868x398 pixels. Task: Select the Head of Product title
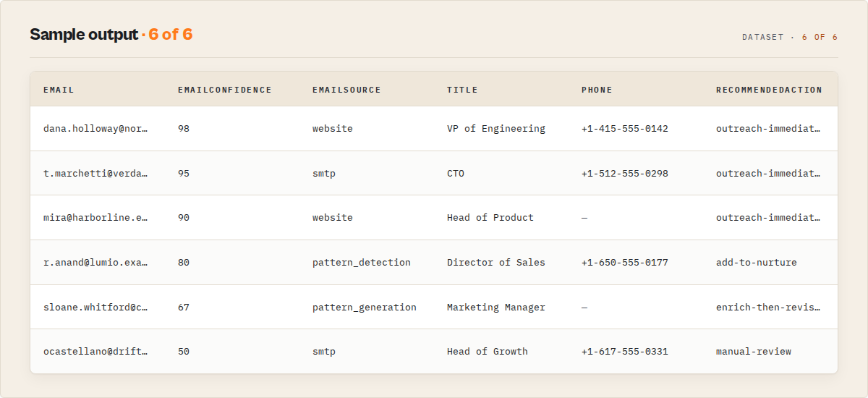490,217
